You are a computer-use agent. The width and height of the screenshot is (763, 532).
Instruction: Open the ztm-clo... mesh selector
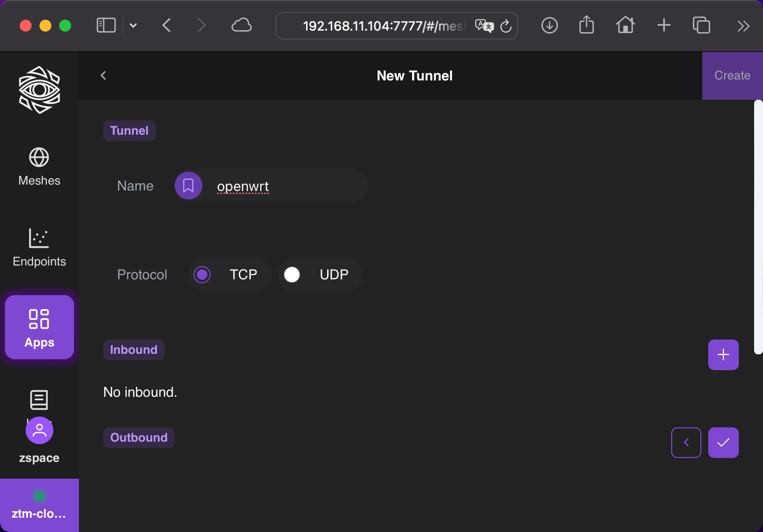pyautogui.click(x=39, y=505)
